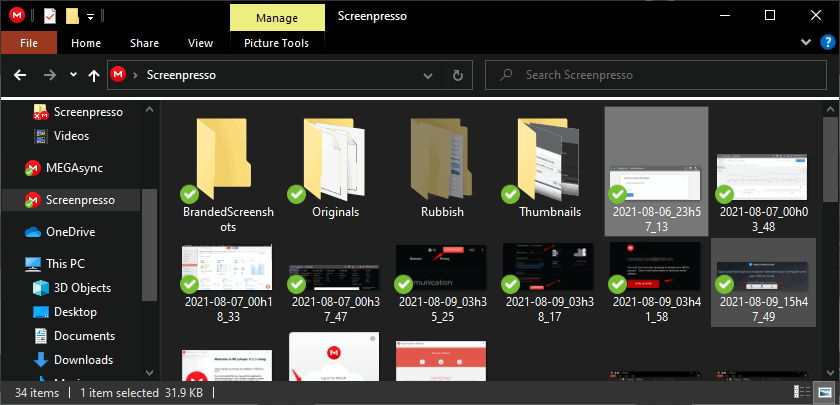840x405 pixels.
Task: Select the Originals folder
Action: coord(335,169)
